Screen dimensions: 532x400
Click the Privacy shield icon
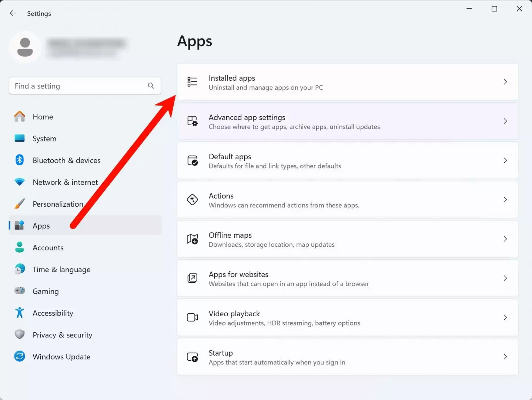[20, 334]
